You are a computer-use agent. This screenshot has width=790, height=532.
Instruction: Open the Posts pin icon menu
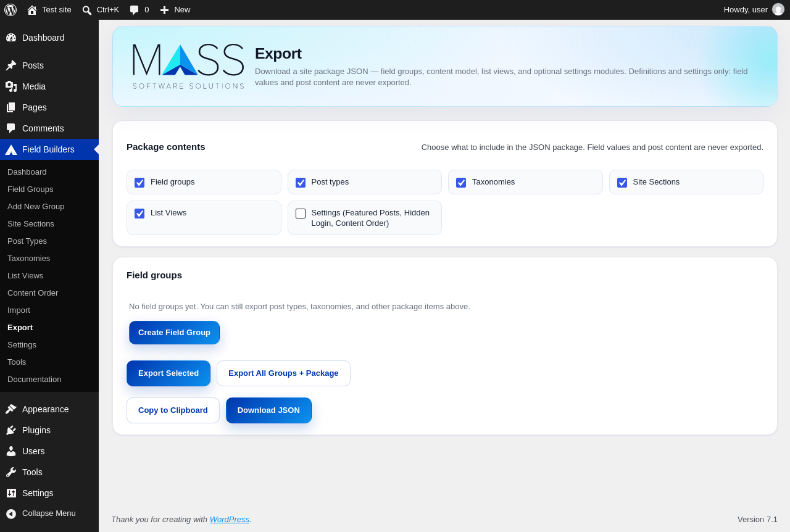tap(11, 65)
